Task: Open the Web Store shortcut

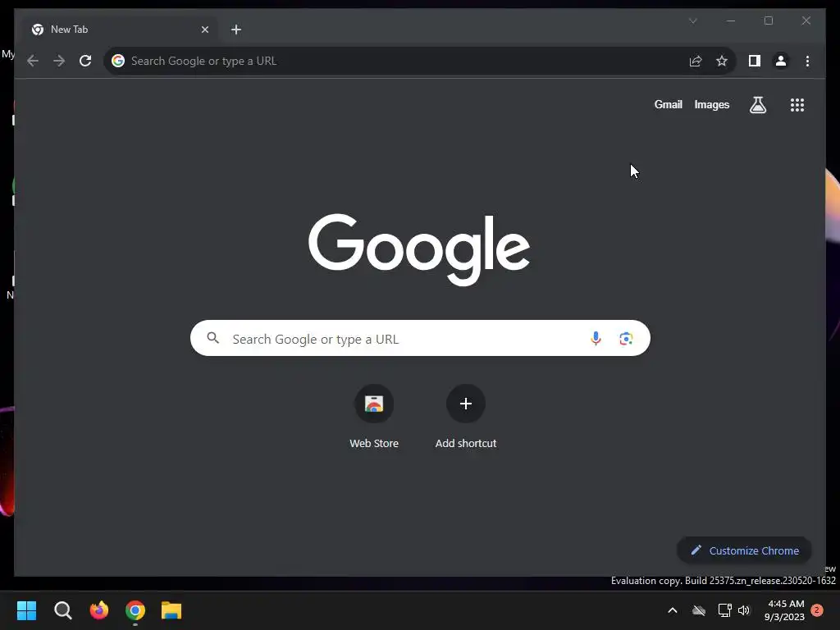Action: click(x=374, y=418)
